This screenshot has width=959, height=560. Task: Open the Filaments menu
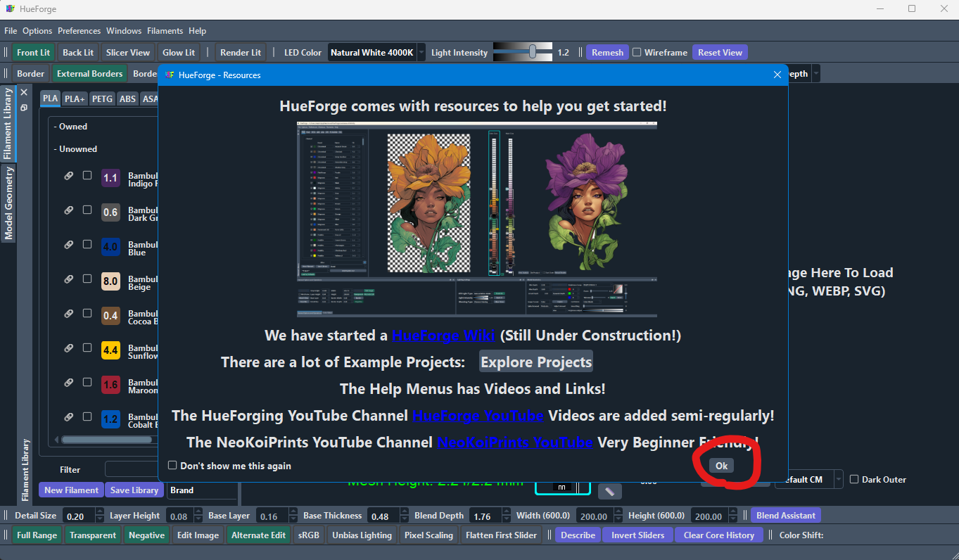coord(165,31)
